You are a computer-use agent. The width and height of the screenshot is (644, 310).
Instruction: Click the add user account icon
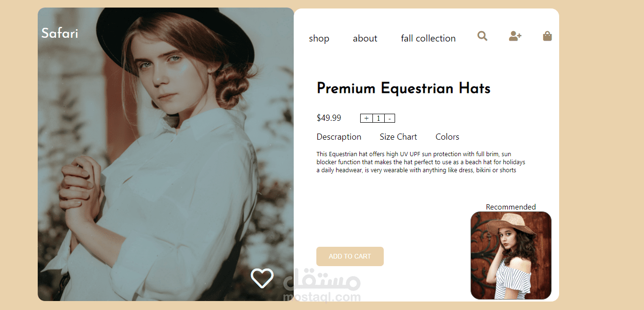point(515,36)
